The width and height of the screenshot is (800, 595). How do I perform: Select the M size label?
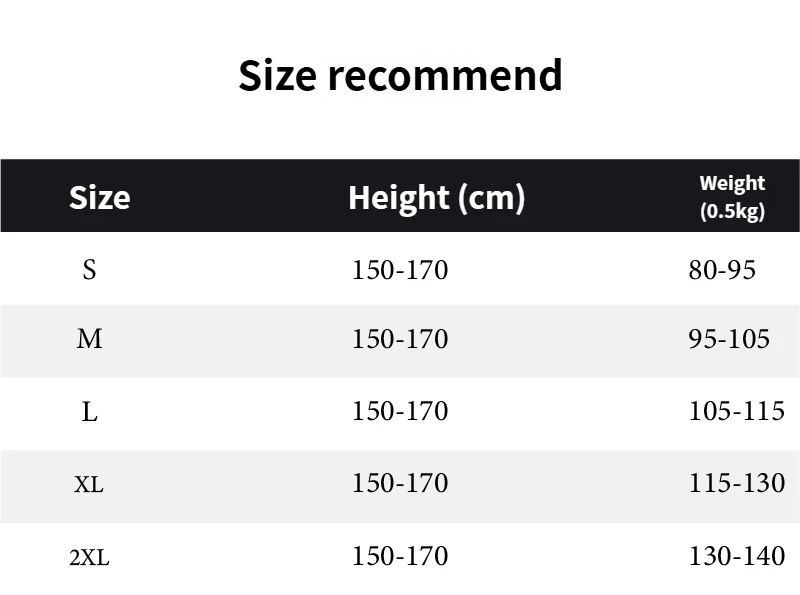coord(90,340)
